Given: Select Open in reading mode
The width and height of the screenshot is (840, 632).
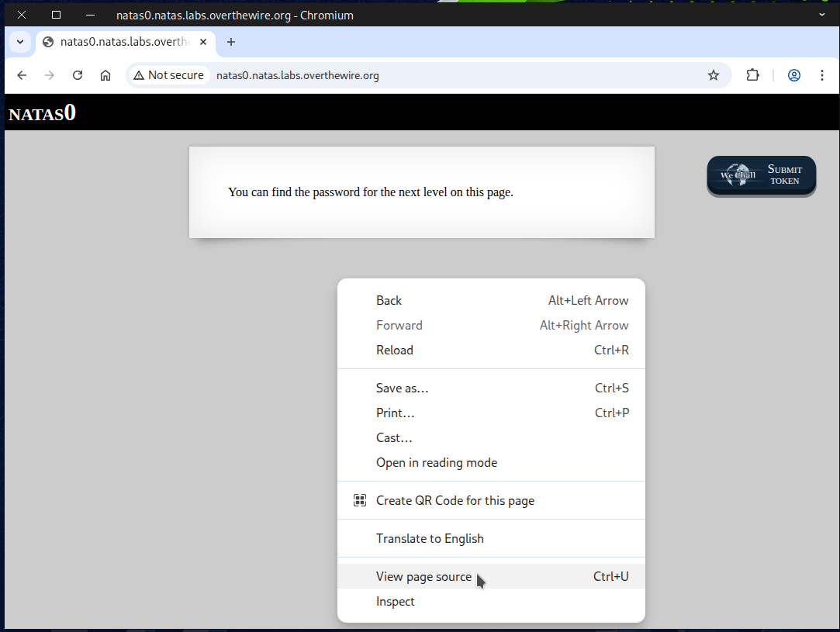Looking at the screenshot, I should (x=436, y=462).
